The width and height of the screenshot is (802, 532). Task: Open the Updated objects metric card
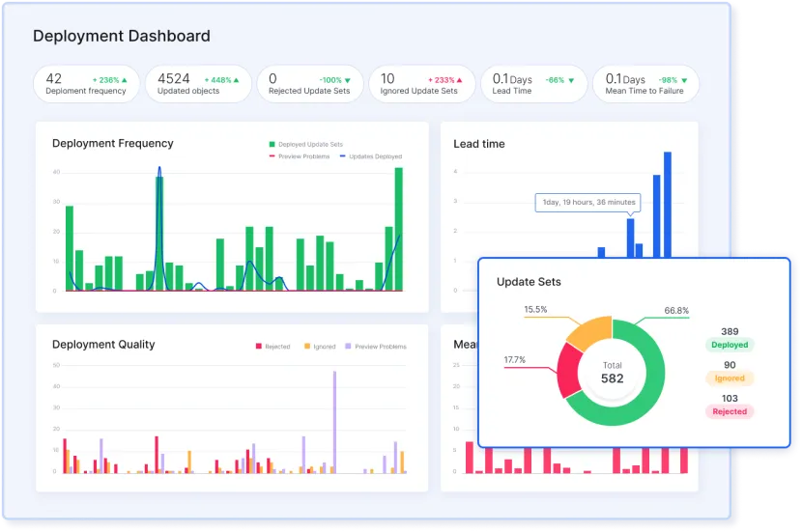198,84
